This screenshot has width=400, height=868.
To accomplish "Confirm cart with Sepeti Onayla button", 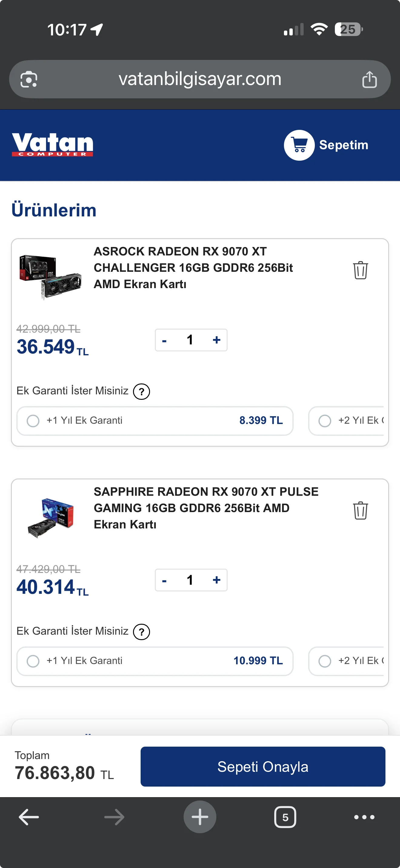I will click(x=263, y=767).
